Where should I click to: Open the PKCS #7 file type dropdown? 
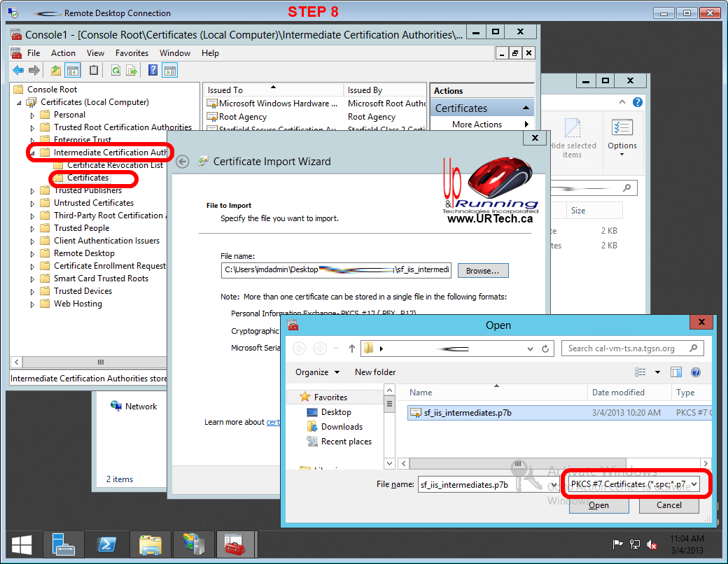[634, 484]
